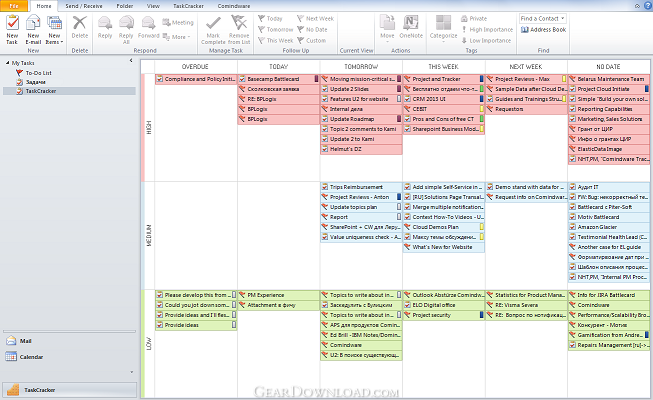Click the OVERDUE column header
The width and height of the screenshot is (653, 400).
tap(195, 67)
